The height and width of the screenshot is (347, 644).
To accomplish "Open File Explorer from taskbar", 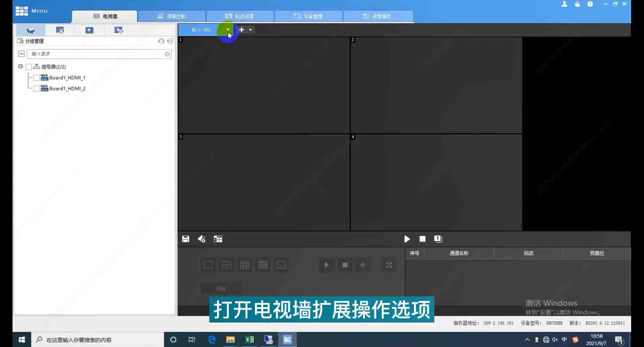I will click(230, 339).
